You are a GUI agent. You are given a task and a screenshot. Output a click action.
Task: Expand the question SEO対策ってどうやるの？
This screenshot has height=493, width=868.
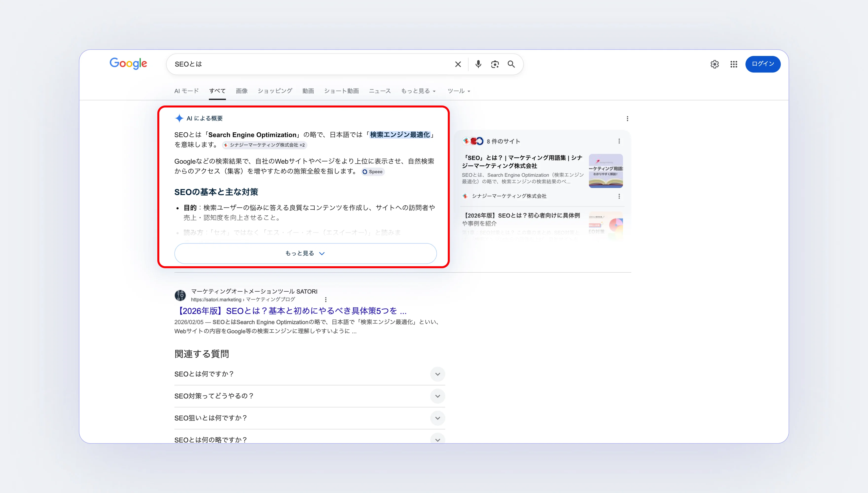(x=309, y=396)
